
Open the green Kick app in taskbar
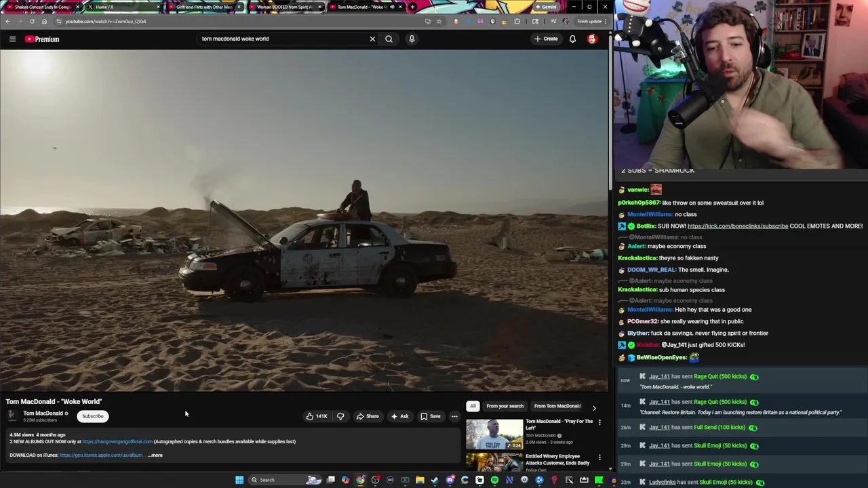pos(598,480)
